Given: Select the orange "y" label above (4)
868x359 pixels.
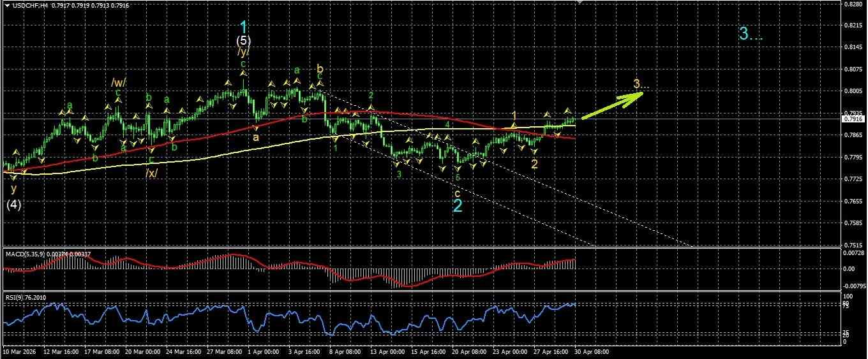Looking at the screenshot, I should [13, 189].
